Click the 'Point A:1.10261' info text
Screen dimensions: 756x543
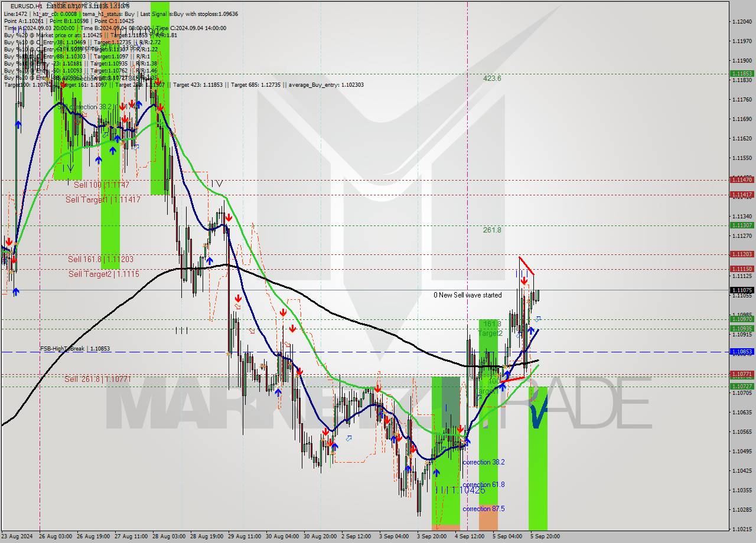click(x=24, y=21)
